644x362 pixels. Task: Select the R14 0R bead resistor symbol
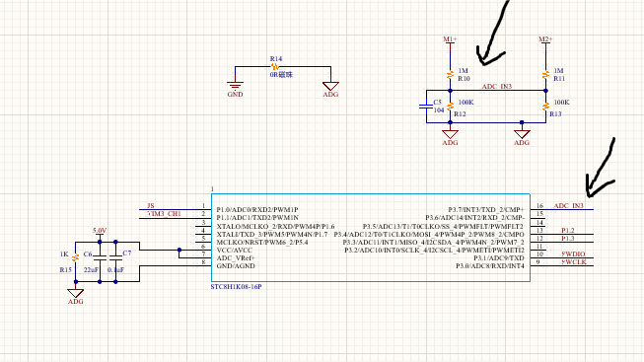(275, 66)
